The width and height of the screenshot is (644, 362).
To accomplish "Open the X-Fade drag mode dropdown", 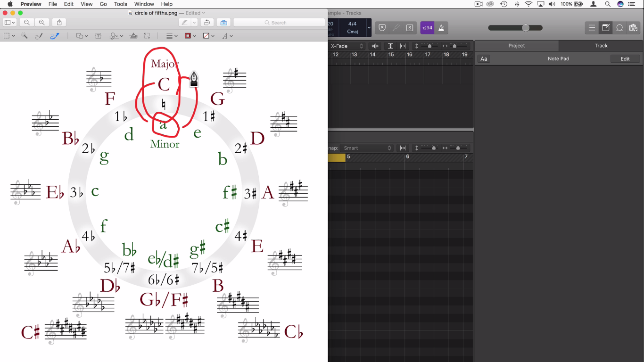I will coord(347,46).
